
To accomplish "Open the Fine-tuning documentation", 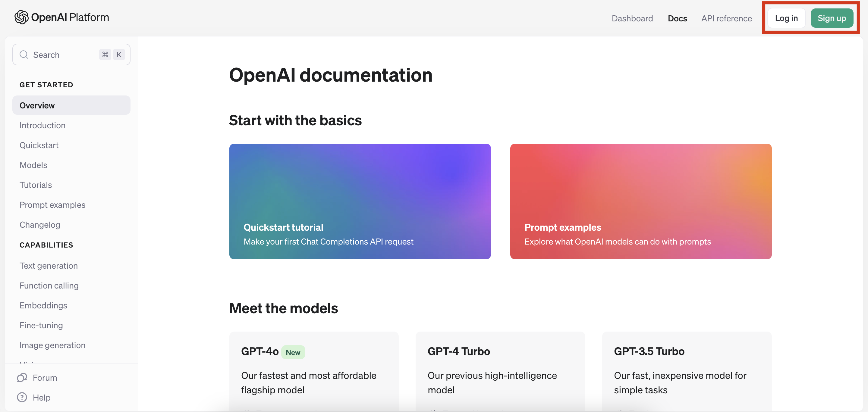I will click(x=41, y=325).
